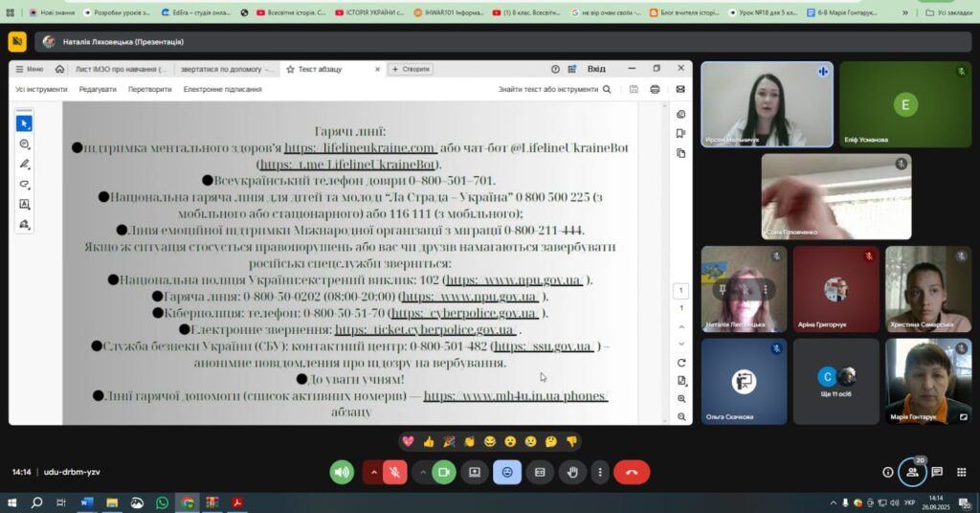Open the Редагувати menu in PDF viewer

coord(98,89)
